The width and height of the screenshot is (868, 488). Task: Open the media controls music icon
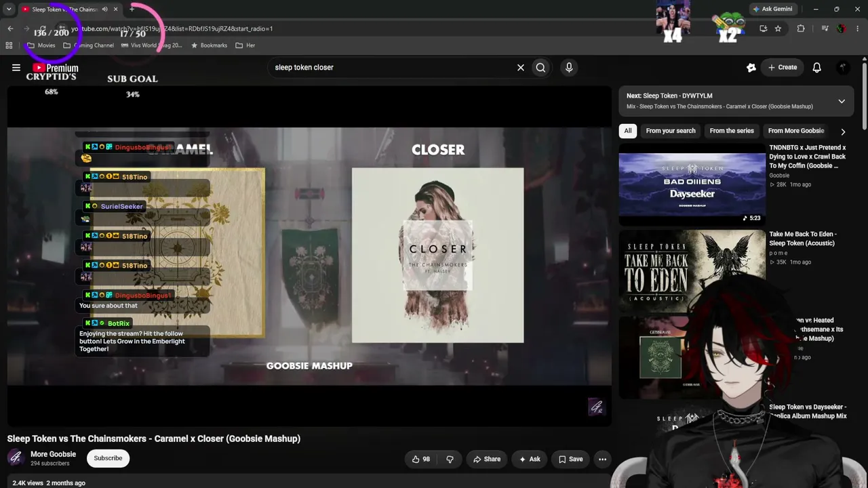point(825,28)
